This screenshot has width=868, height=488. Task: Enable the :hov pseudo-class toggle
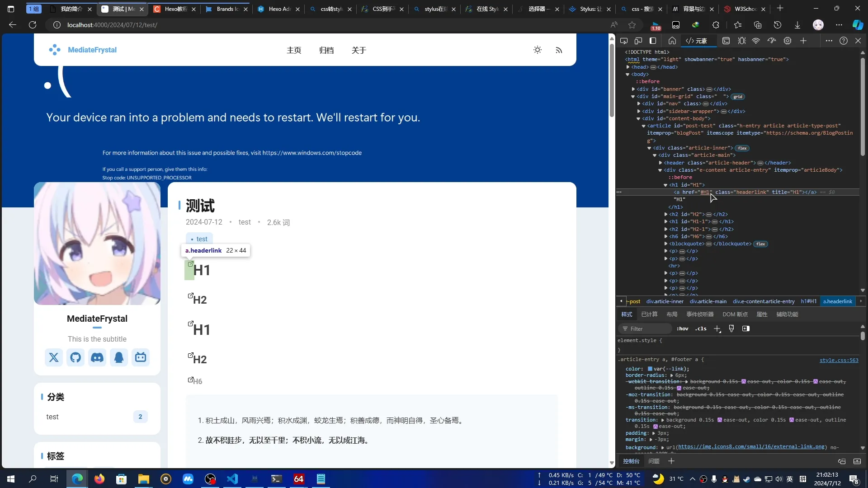(x=683, y=328)
